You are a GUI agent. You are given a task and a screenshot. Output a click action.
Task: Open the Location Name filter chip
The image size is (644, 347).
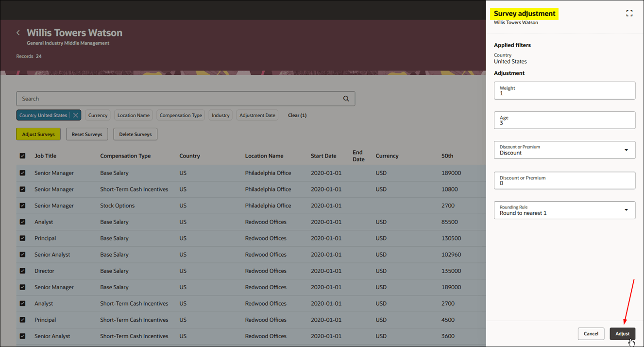[x=134, y=115]
